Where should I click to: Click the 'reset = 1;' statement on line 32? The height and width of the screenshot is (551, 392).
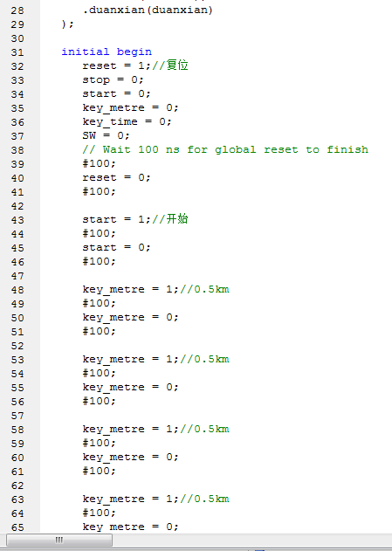click(117, 65)
